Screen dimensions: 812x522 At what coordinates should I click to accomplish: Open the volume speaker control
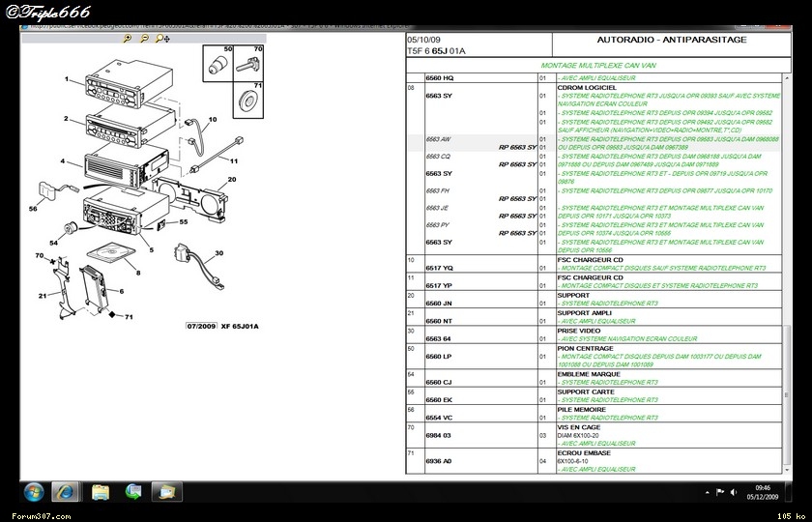pyautogui.click(x=734, y=492)
